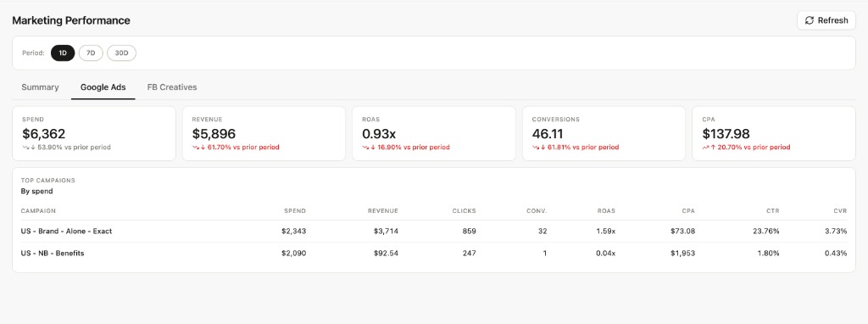Click clicks value 247
This screenshot has width=868, height=324.
tap(469, 253)
